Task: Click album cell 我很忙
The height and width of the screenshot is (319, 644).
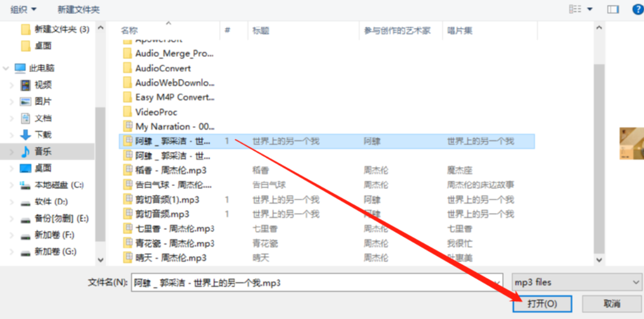Action: [460, 243]
